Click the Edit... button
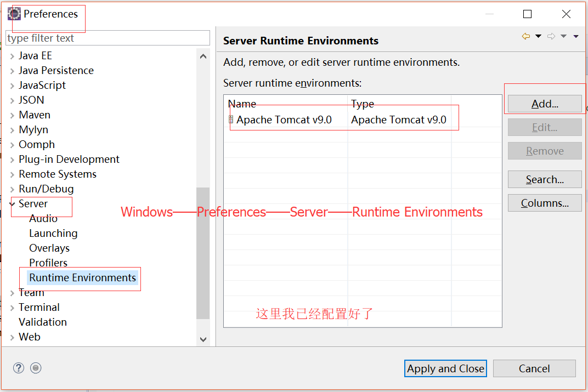Viewport: 588px width, 392px height. (x=545, y=127)
